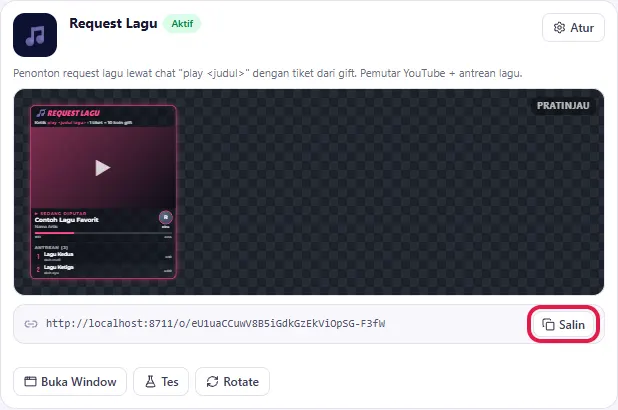The height and width of the screenshot is (410, 618).
Task: Click the Request Lagu title heading
Action: pyautogui.click(x=113, y=24)
